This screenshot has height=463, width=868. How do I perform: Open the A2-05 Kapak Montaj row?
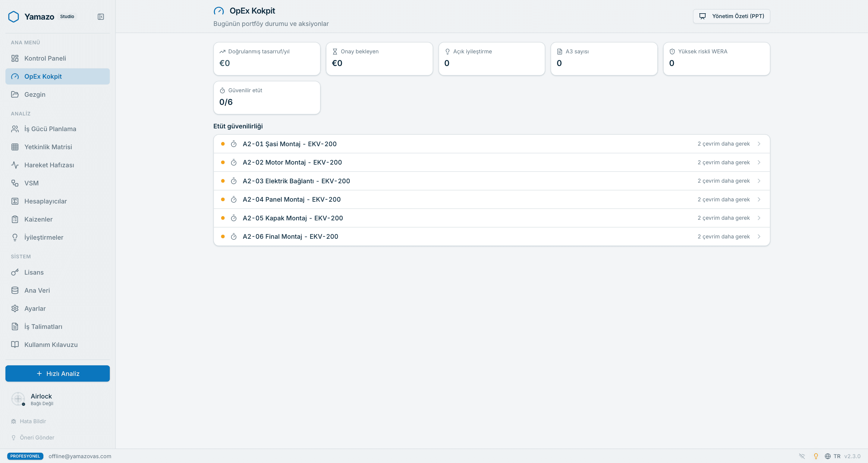tap(492, 218)
